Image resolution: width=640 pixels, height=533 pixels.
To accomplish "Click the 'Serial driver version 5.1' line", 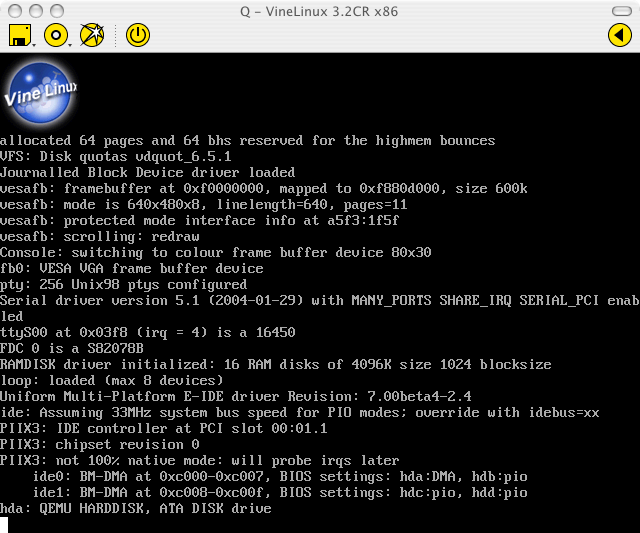I will [x=320, y=308].
